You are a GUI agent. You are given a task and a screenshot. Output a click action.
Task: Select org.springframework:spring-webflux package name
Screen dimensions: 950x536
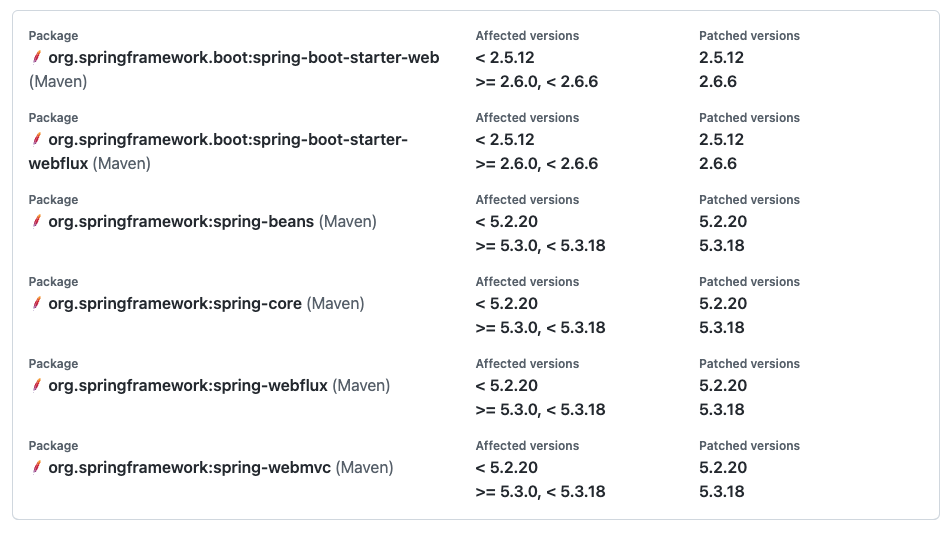point(188,386)
